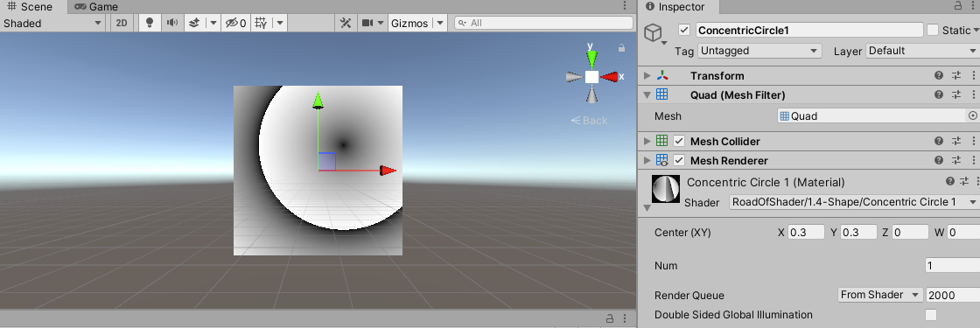Toggle scene lighting bulb icon
Screen dimensions: 980x328
149,23
